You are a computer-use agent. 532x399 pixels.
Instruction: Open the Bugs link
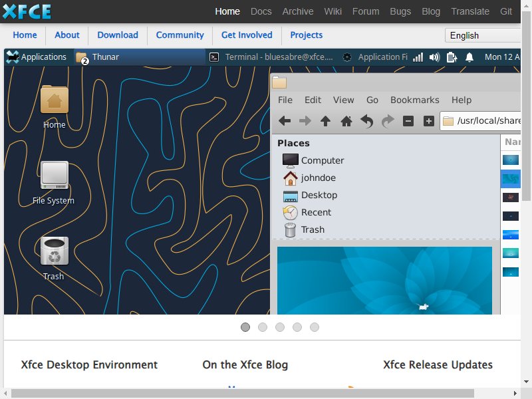coord(400,11)
